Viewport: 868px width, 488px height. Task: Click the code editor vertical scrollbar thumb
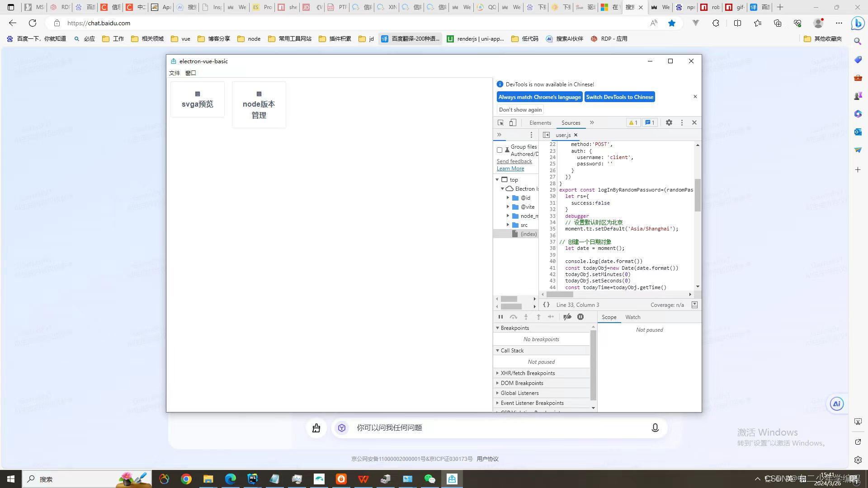click(x=698, y=194)
